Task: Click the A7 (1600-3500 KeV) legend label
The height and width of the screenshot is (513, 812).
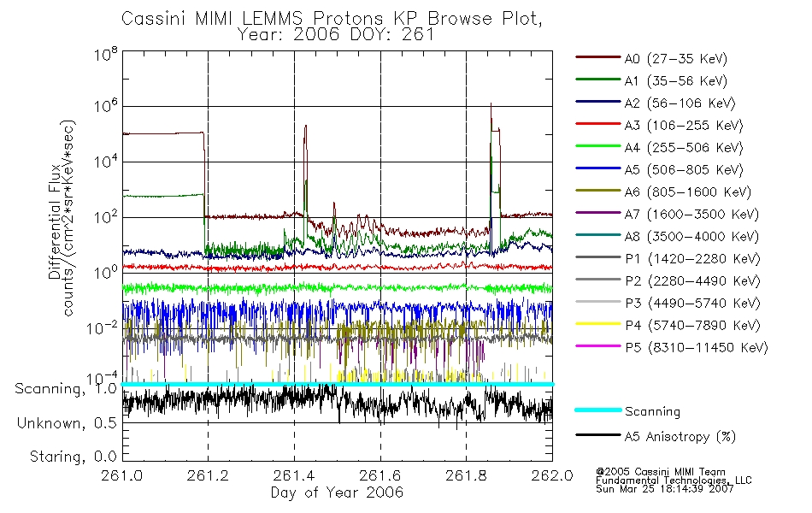Action: click(691, 215)
